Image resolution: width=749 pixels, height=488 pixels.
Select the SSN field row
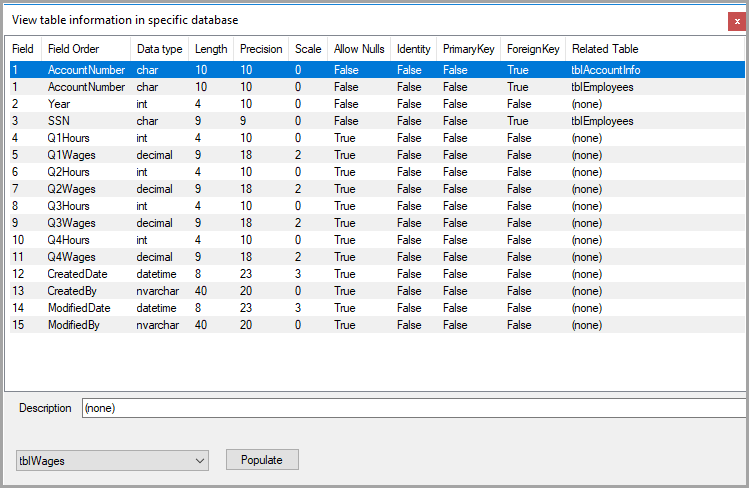(x=377, y=121)
